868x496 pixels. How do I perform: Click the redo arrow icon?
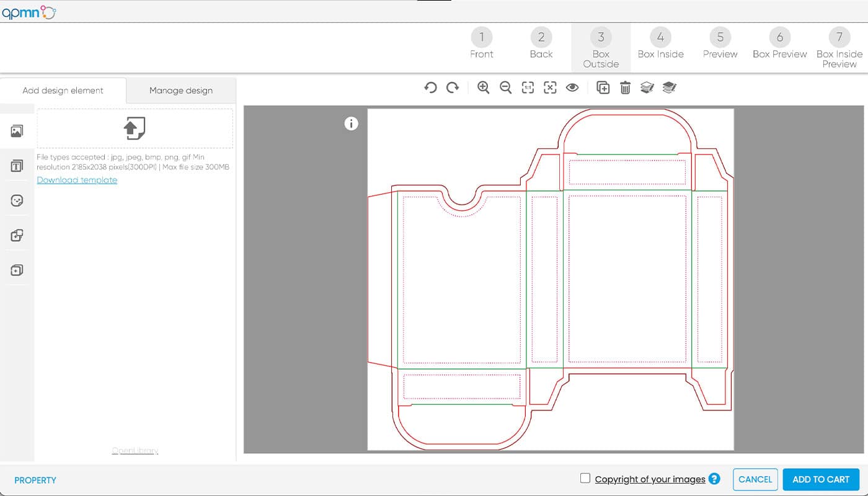[x=453, y=88]
